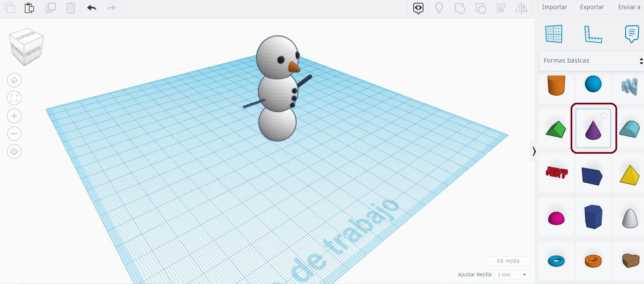Click the Group shapes icon

pyautogui.click(x=460, y=8)
